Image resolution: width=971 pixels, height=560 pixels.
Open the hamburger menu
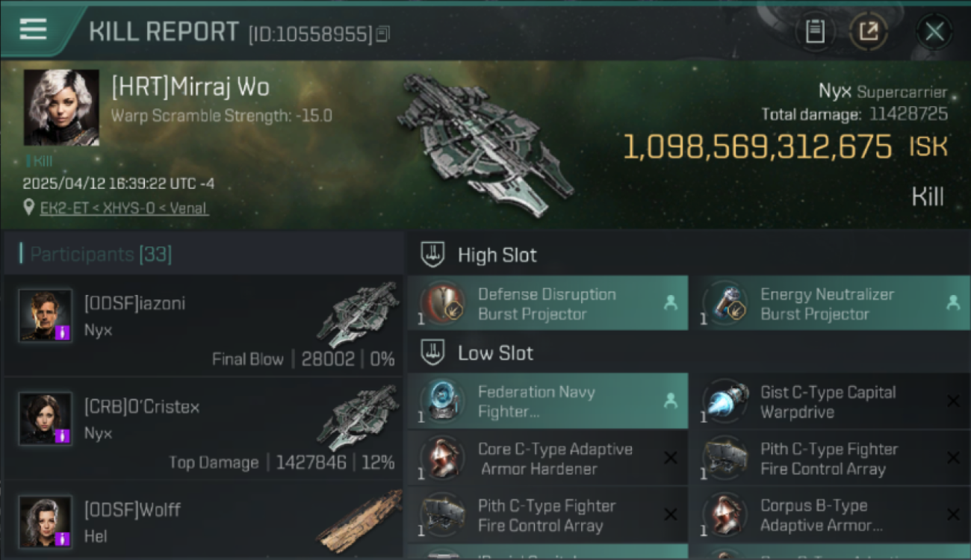point(33,30)
